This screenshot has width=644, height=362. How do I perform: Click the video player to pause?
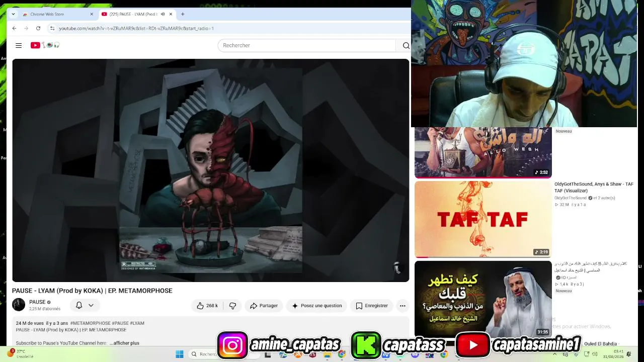[x=211, y=170]
